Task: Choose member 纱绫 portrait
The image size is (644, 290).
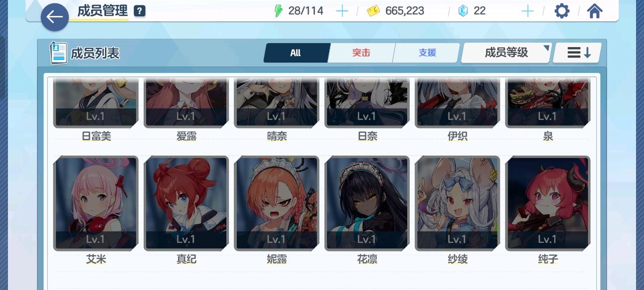Action: [x=457, y=203]
